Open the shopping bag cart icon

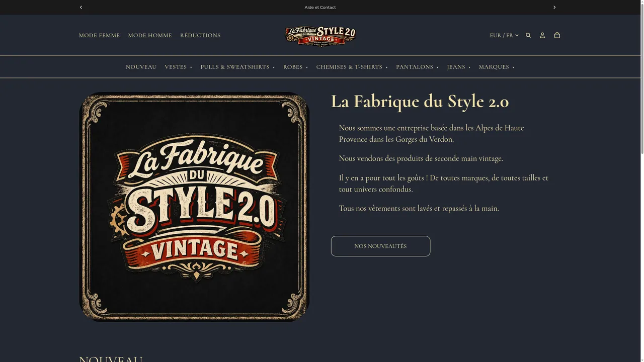[x=557, y=35]
